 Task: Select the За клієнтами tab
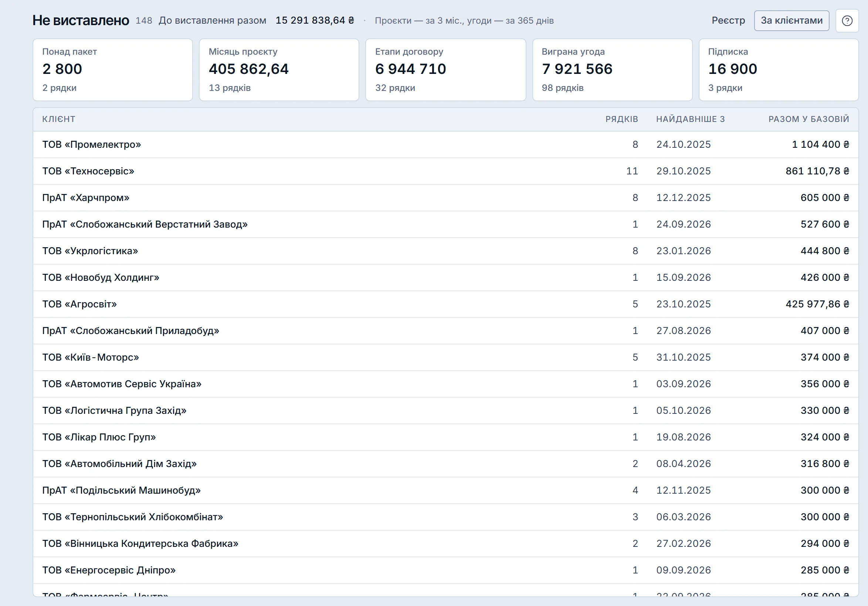point(791,20)
